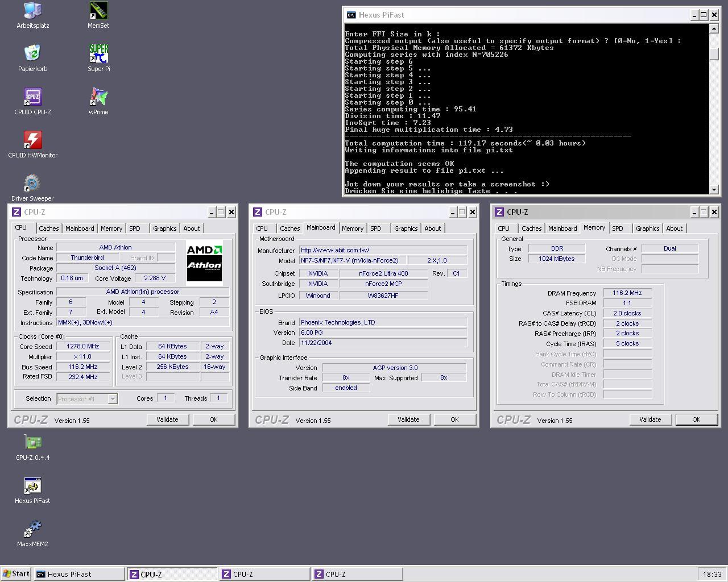The height and width of the screenshot is (582, 728).
Task: Click the PiFast console scrollbar thumb
Action: click(714, 54)
